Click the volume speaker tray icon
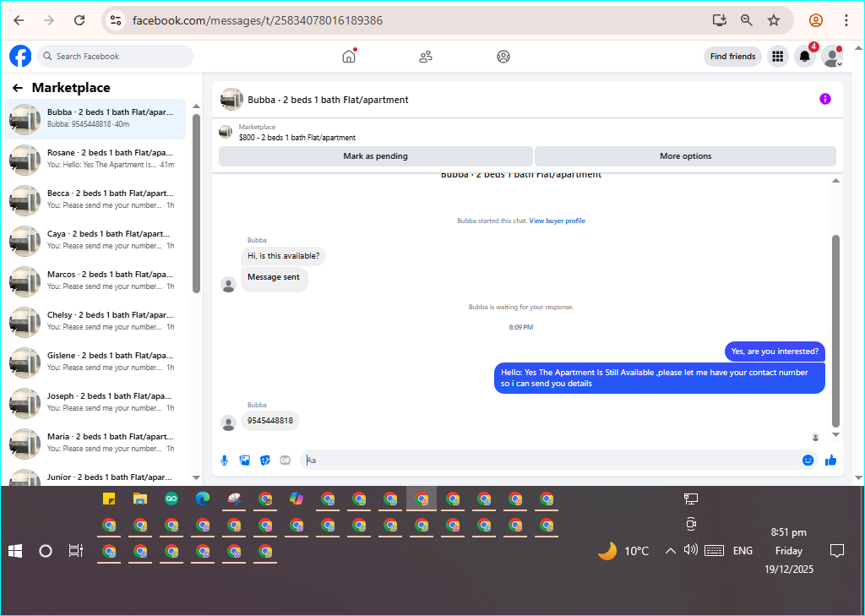This screenshot has height=616, width=865. point(691,550)
